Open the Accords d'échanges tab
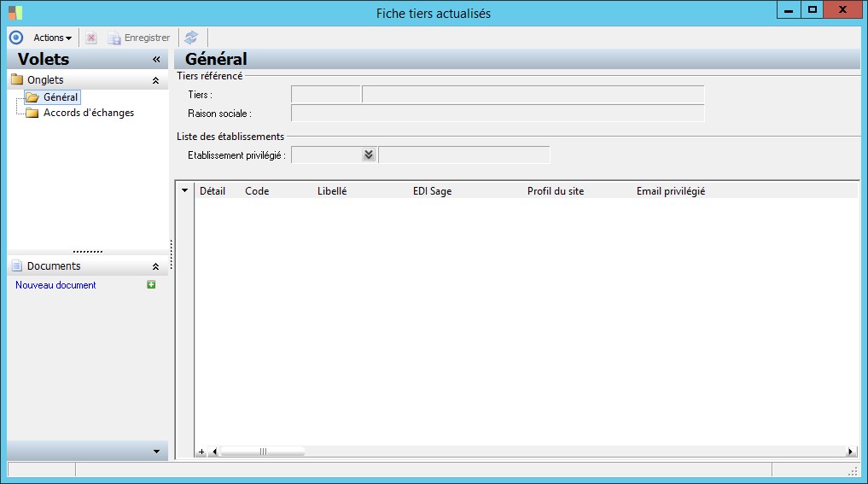868x484 pixels. point(89,113)
